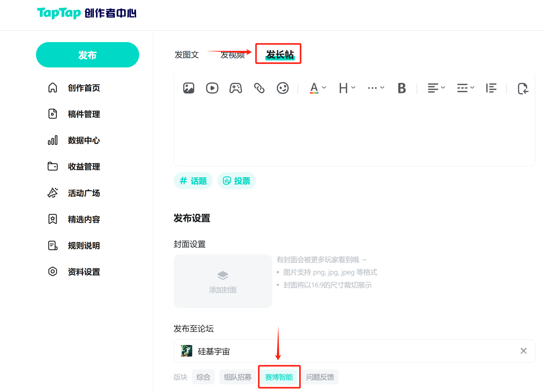Switch to the 发图文 tab
The height and width of the screenshot is (392, 545).
pos(186,55)
